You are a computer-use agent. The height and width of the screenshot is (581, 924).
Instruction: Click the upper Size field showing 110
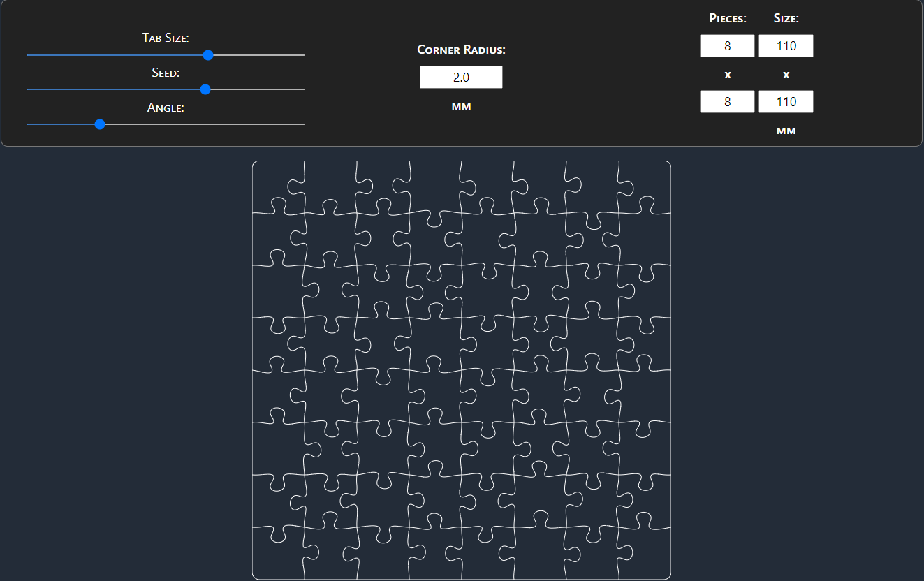click(786, 46)
